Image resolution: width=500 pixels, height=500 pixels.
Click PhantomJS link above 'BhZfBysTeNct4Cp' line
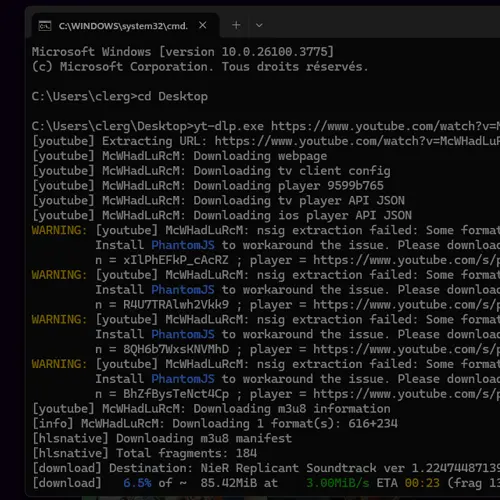click(x=183, y=379)
